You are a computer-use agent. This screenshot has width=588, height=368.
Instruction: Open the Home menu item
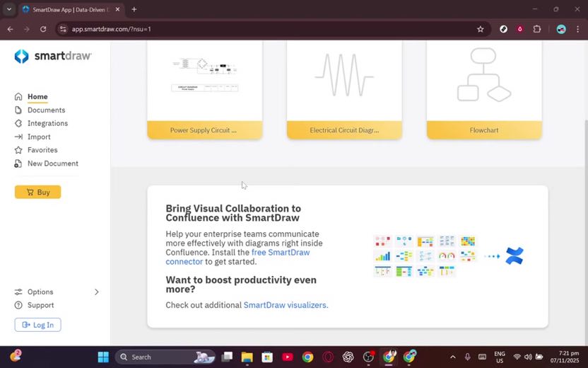(x=37, y=96)
